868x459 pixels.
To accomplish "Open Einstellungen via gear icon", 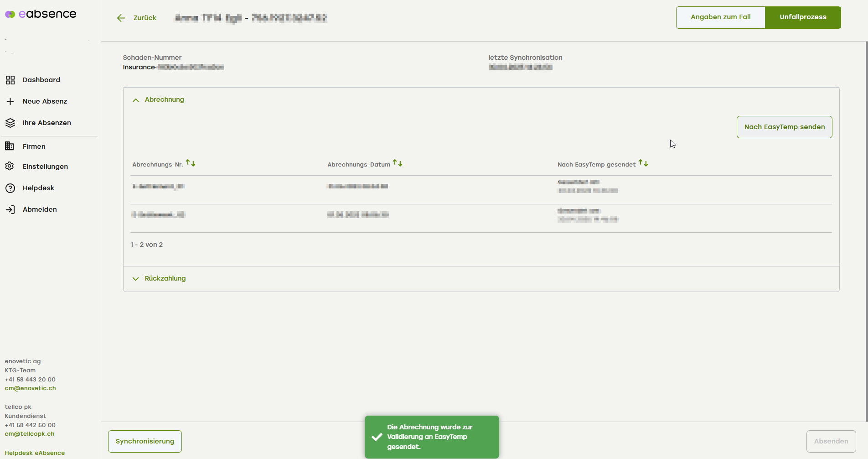I will pos(10,166).
